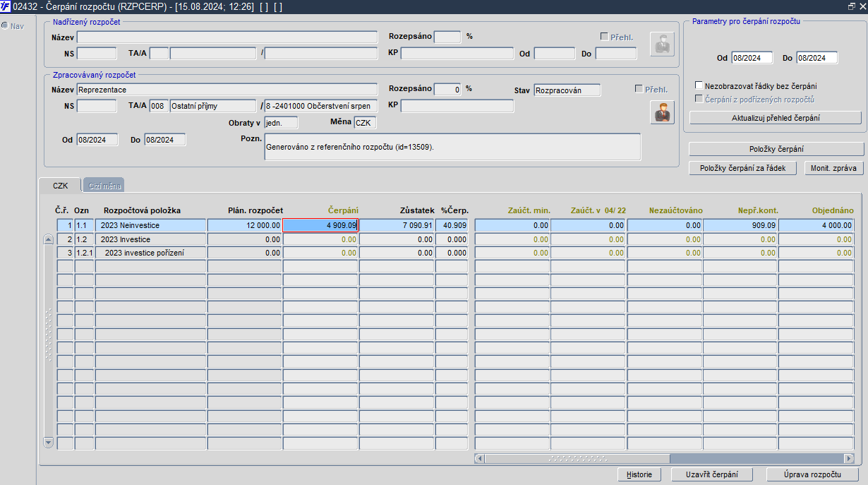Toggle Přehl. checkbox in Nadřízený rozpočet
The width and height of the screenshot is (868, 485).
(604, 37)
